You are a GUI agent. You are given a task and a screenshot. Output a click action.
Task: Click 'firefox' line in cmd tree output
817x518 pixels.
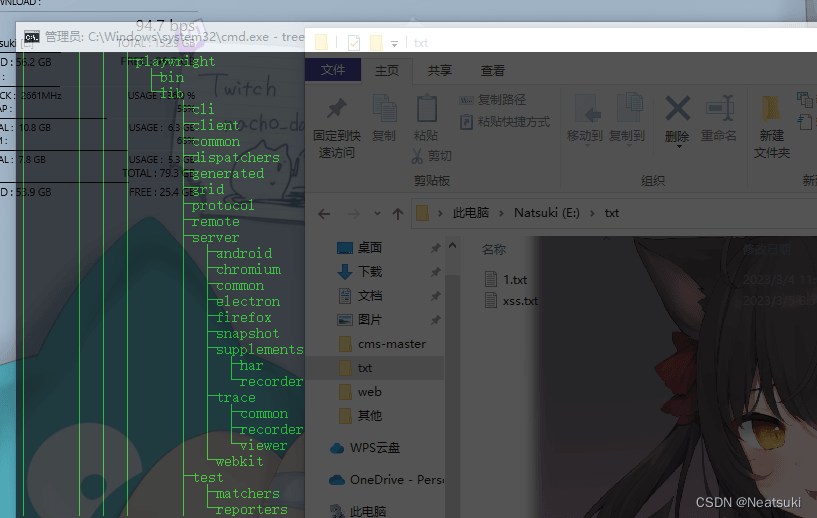pos(244,317)
